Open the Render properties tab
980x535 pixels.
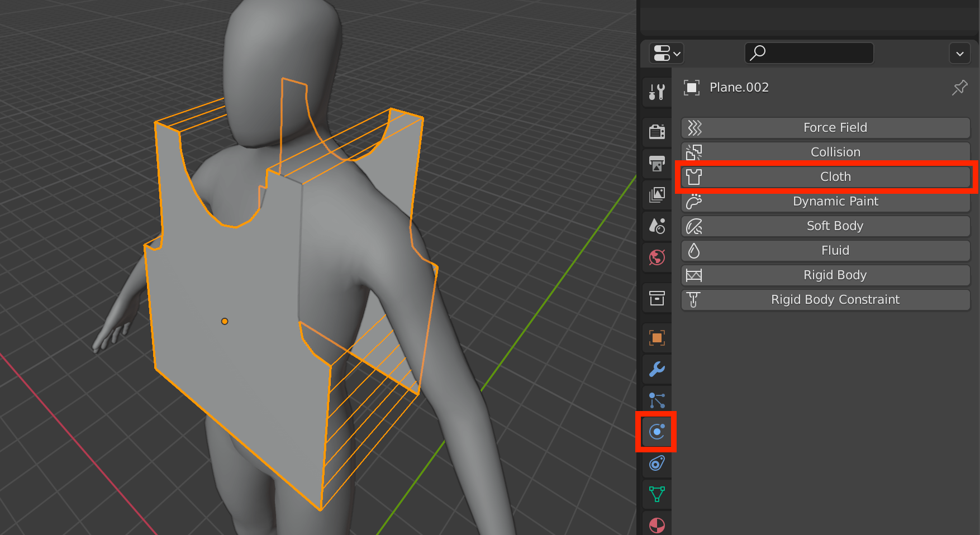pos(656,131)
